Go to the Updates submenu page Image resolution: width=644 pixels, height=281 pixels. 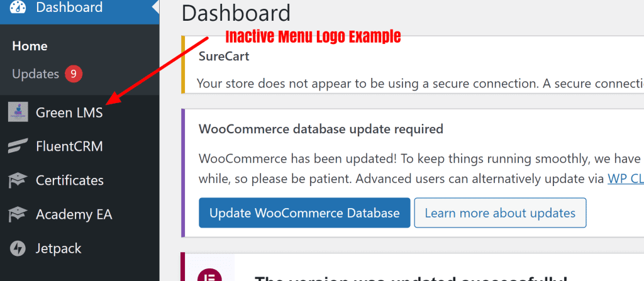pyautogui.click(x=35, y=74)
